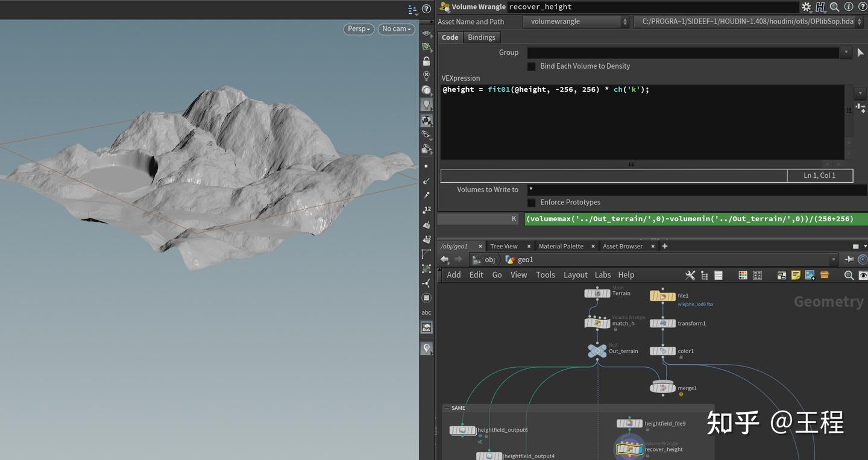Click the geo1 path breadcrumb
Viewport: 868px width, 460px height.
[525, 259]
